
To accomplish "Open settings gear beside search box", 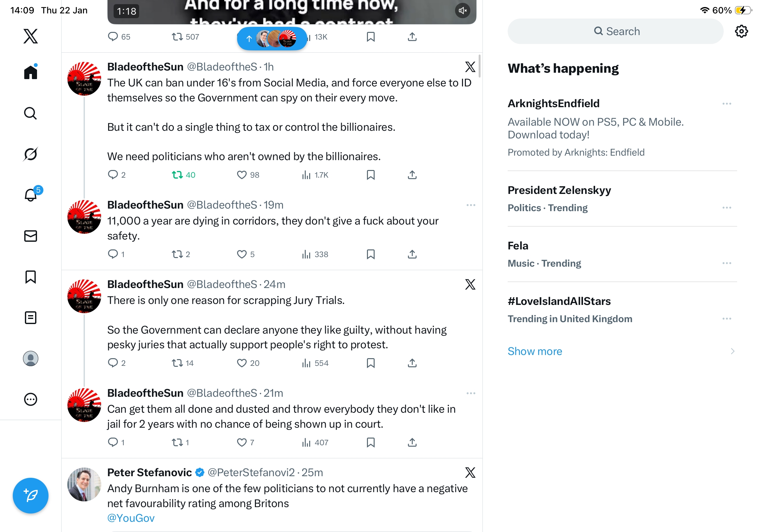I will click(x=741, y=32).
